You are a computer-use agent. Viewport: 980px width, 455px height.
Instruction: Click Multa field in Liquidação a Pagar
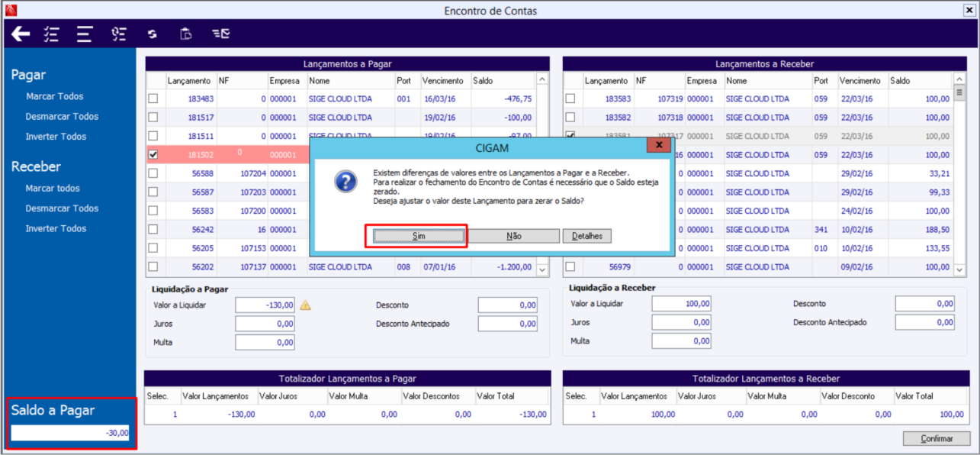(x=265, y=343)
